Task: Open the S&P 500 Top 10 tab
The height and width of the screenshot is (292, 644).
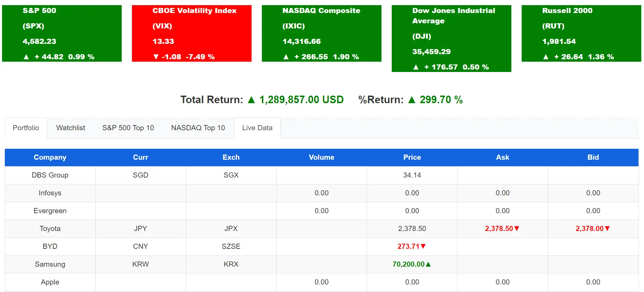Action: (x=128, y=128)
